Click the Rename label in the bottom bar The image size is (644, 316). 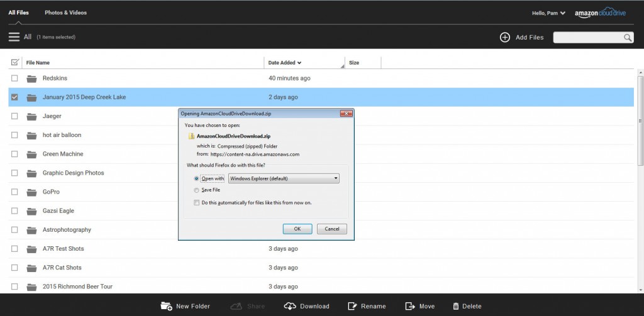[x=374, y=306]
